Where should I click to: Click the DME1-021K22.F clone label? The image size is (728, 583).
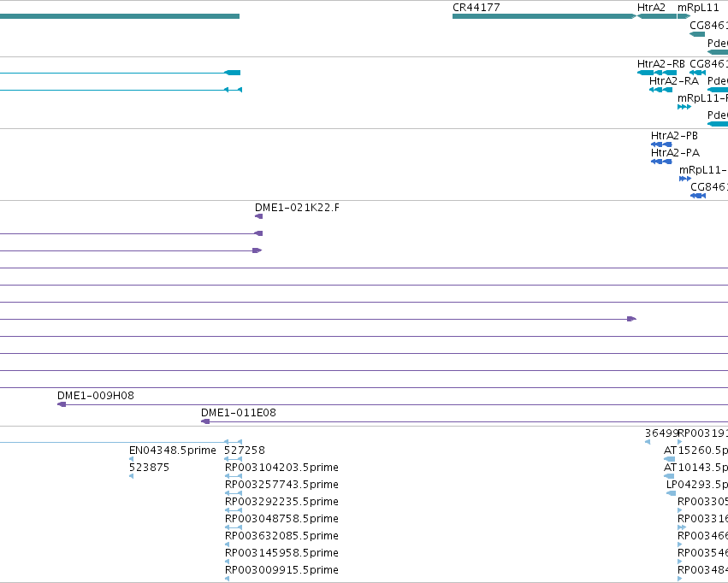pyautogui.click(x=297, y=208)
